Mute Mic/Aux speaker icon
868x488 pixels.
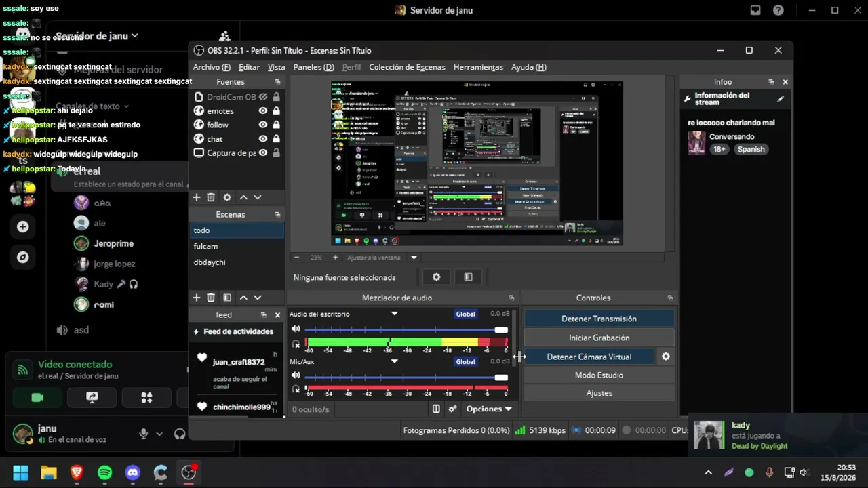(x=296, y=375)
